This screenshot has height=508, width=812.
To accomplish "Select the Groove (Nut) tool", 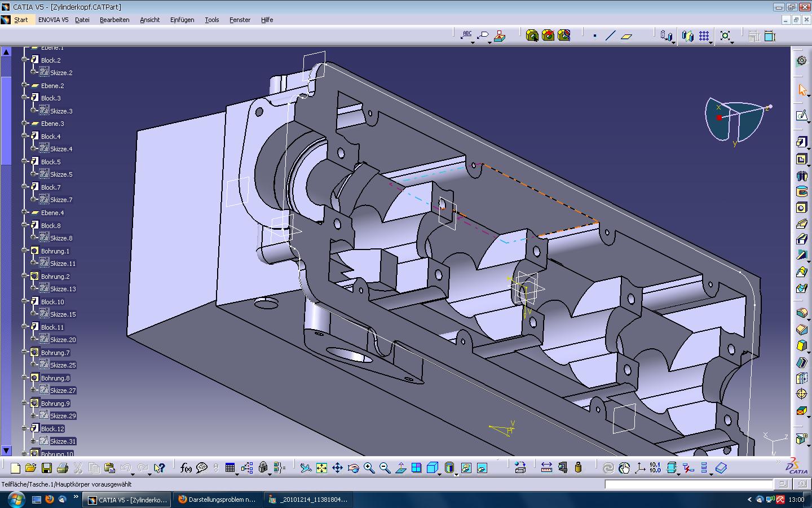I will coord(801,192).
